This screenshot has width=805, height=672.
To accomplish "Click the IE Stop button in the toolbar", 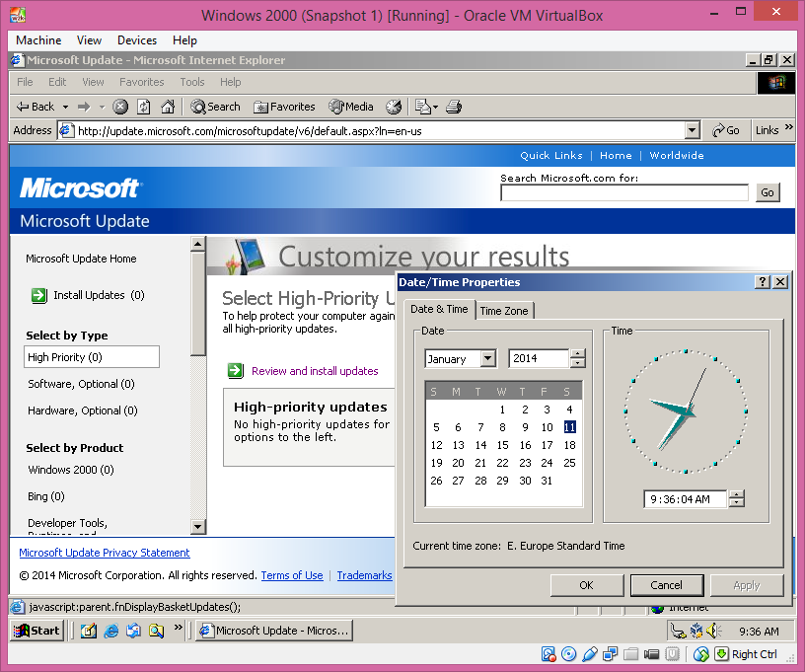I will point(120,107).
